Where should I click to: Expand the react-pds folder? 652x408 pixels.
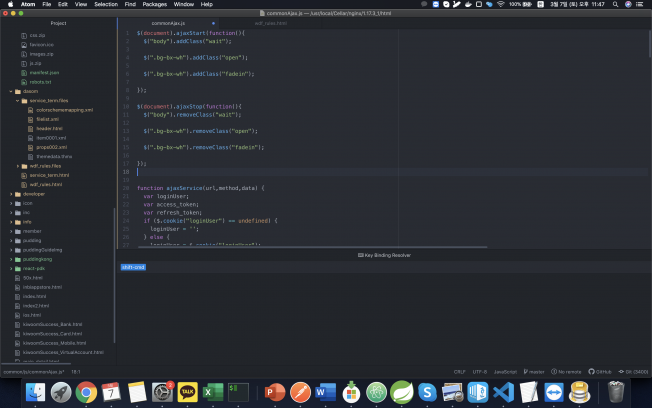point(36,268)
